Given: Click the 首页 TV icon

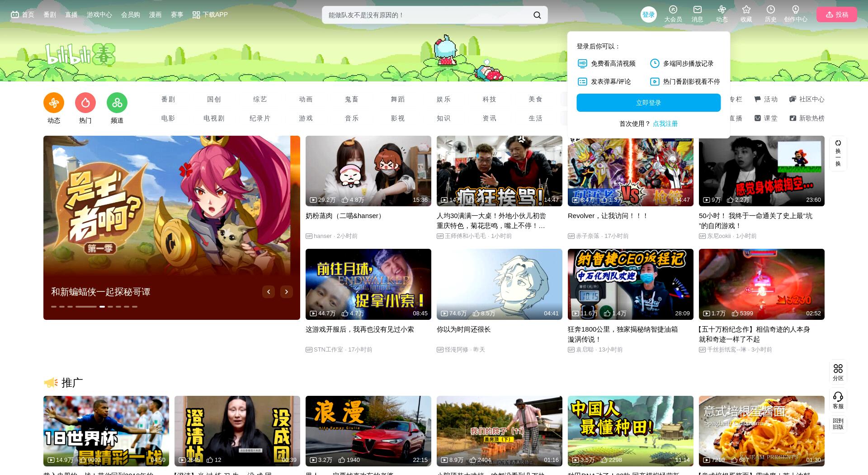Looking at the screenshot, I should [15, 14].
